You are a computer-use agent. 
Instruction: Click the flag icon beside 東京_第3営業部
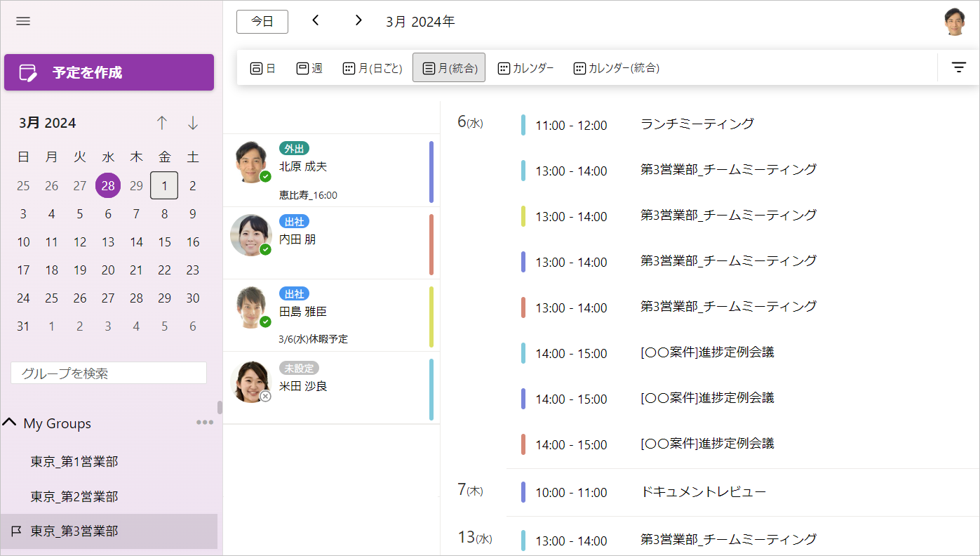pos(16,531)
